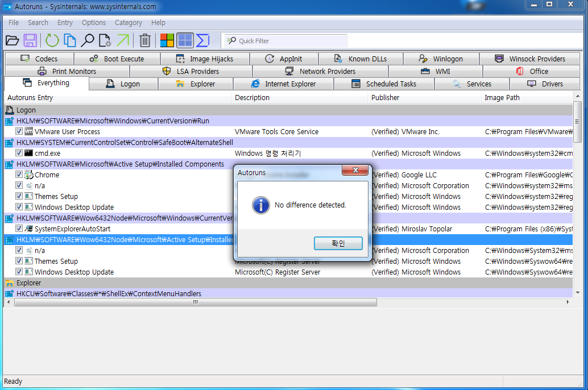The width and height of the screenshot is (588, 390).
Task: Open the Search menu
Action: (x=38, y=23)
